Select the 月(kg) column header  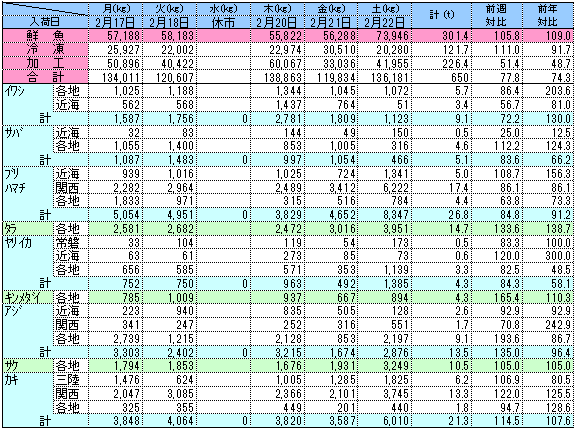click(x=115, y=9)
